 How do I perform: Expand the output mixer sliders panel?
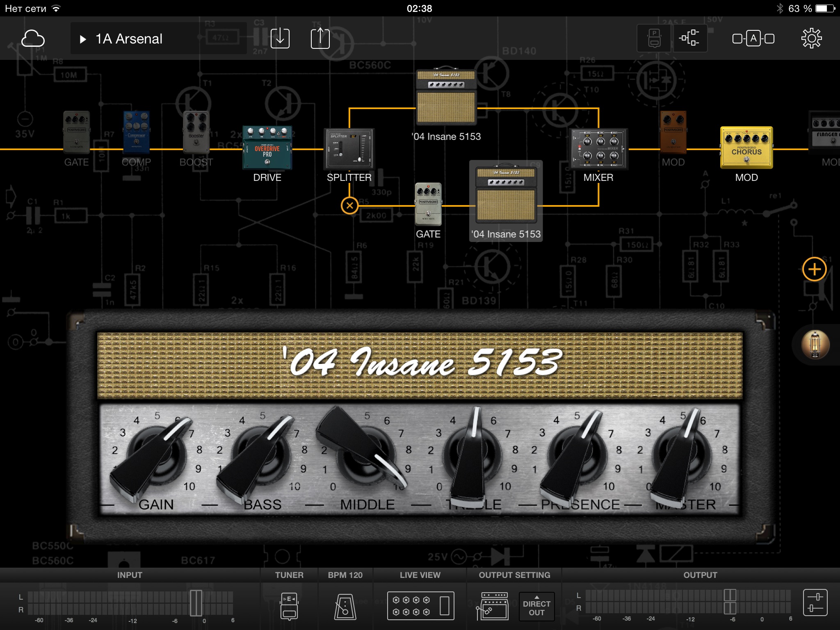[x=815, y=603]
